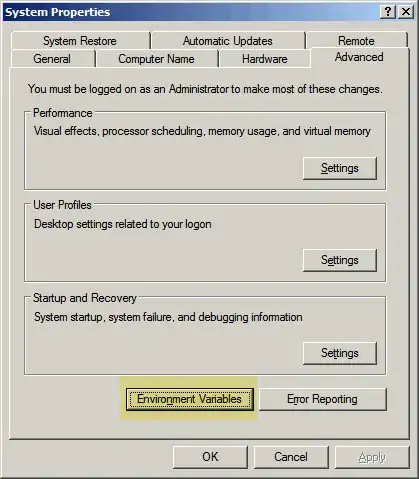Open the Computer Name tab
The height and width of the screenshot is (479, 419).
(x=156, y=59)
